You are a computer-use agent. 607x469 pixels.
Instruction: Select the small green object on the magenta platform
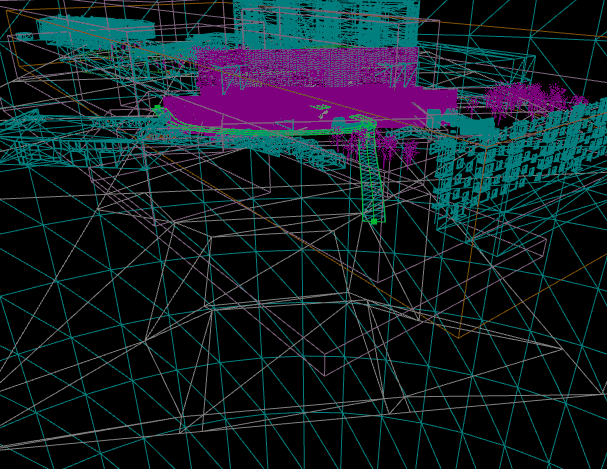point(321,108)
